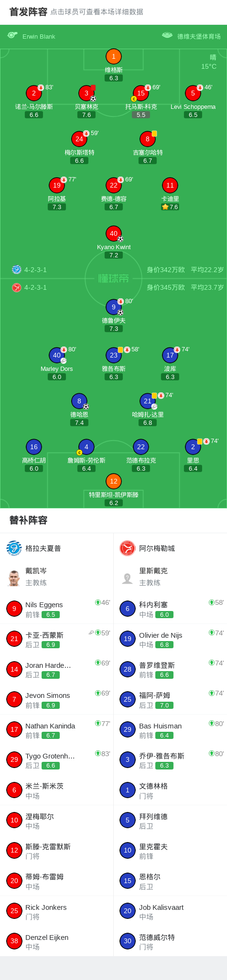This screenshot has width=227, height=980.
Task: Click the red team 4-2-3-1 formation label
Action: coord(35,287)
